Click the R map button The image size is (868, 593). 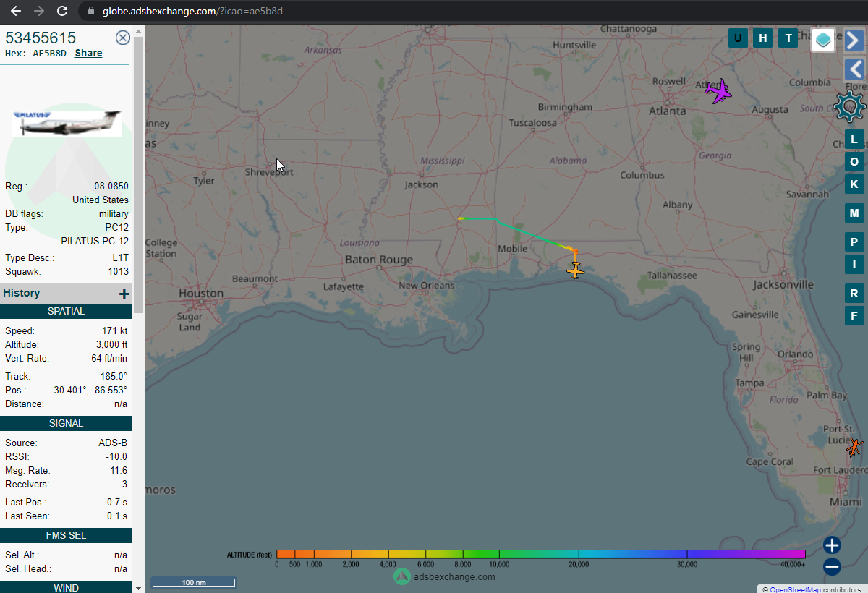tap(854, 294)
